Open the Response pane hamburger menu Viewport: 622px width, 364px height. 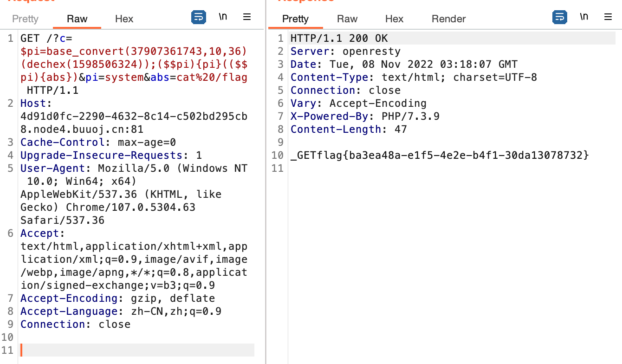[608, 17]
